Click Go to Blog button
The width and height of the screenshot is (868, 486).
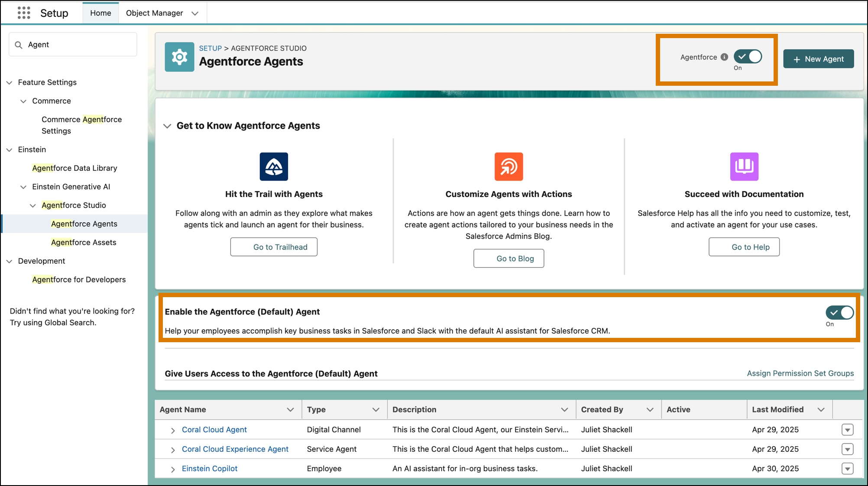click(508, 259)
